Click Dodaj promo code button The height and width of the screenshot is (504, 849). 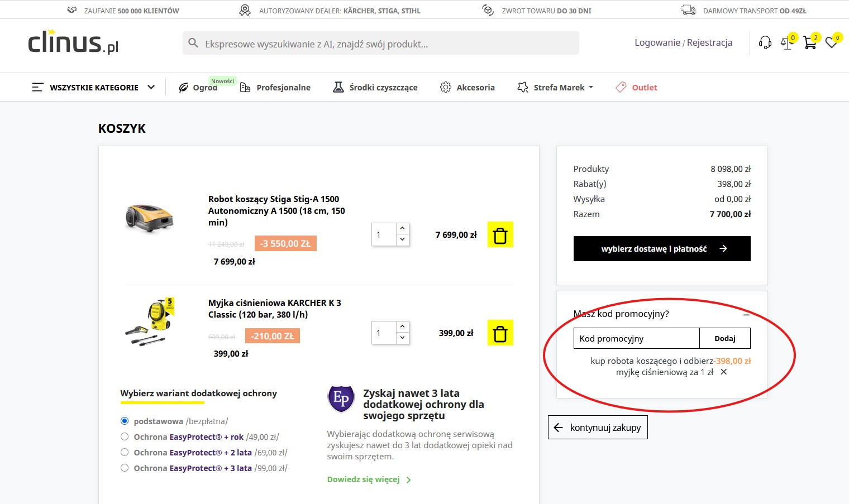click(725, 338)
